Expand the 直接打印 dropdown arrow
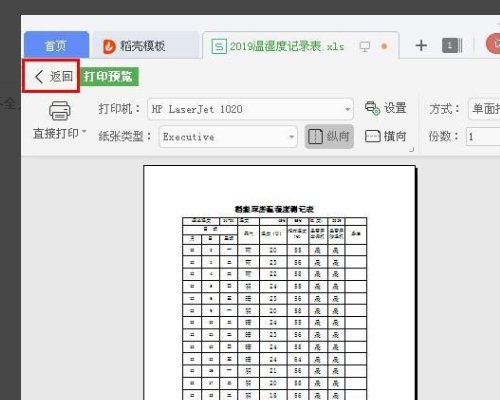The height and width of the screenshot is (400, 500). (84, 132)
